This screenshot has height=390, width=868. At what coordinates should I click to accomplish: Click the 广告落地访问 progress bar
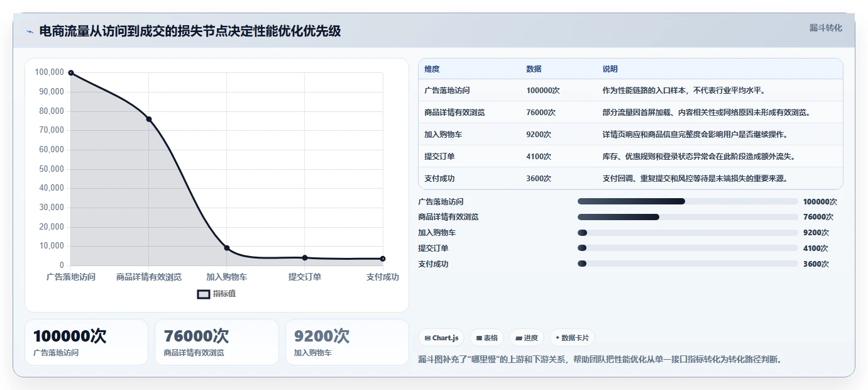tap(688, 201)
